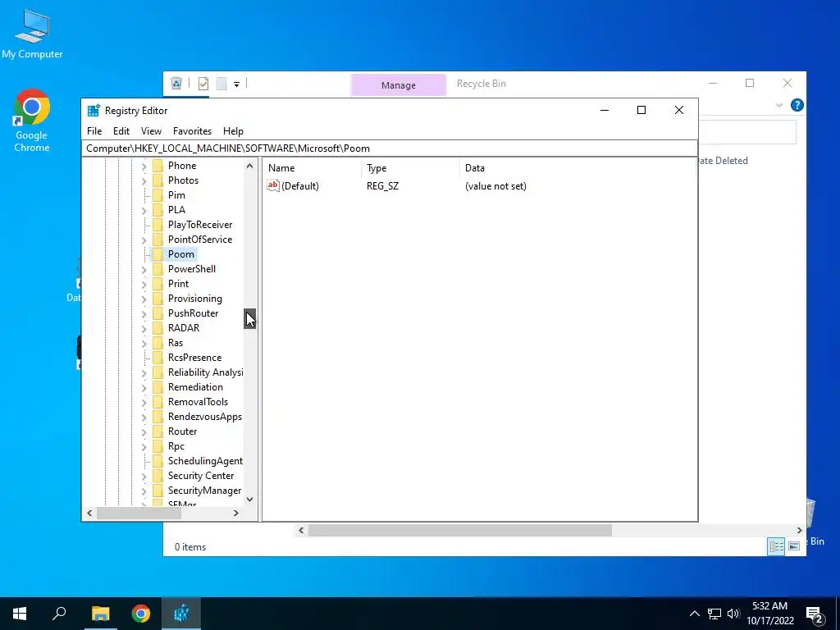The image size is (840, 630).
Task: Open the Edit menu in Registry Editor
Action: [121, 130]
